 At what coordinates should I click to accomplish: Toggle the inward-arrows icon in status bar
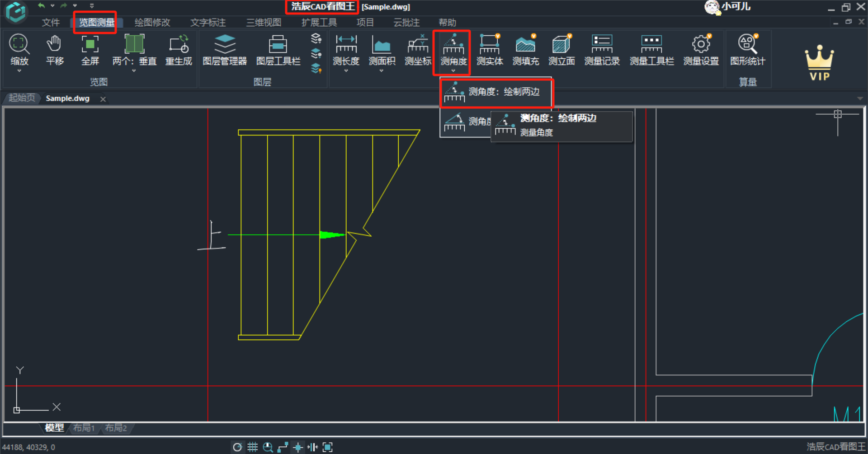coord(313,447)
